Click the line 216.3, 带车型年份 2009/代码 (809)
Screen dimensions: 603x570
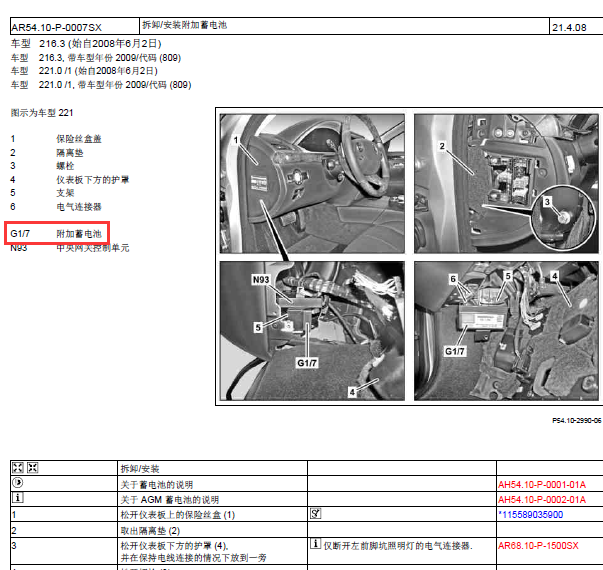[x=110, y=58]
